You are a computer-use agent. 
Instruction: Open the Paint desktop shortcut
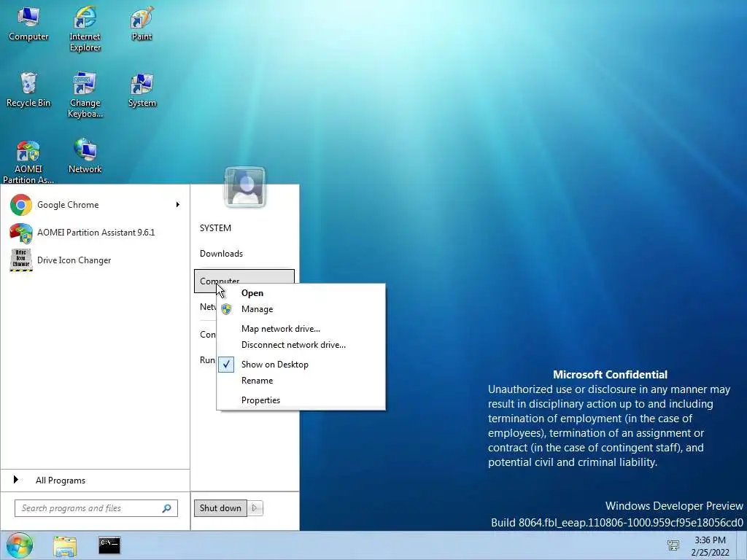[142, 24]
